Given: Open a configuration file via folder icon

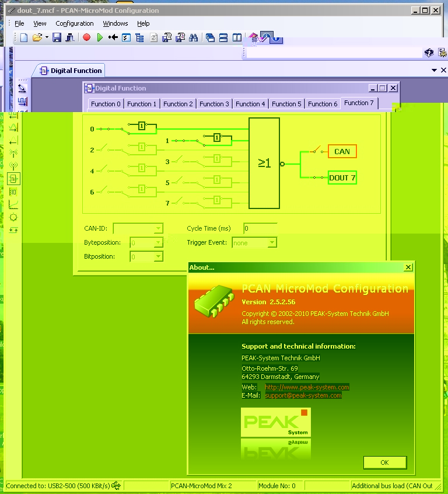Looking at the screenshot, I should tap(37, 38).
